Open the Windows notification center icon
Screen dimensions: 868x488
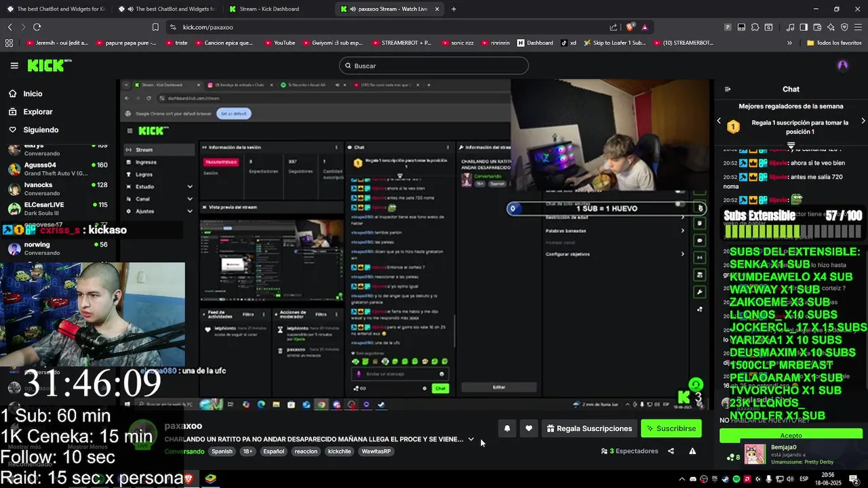tap(853, 479)
